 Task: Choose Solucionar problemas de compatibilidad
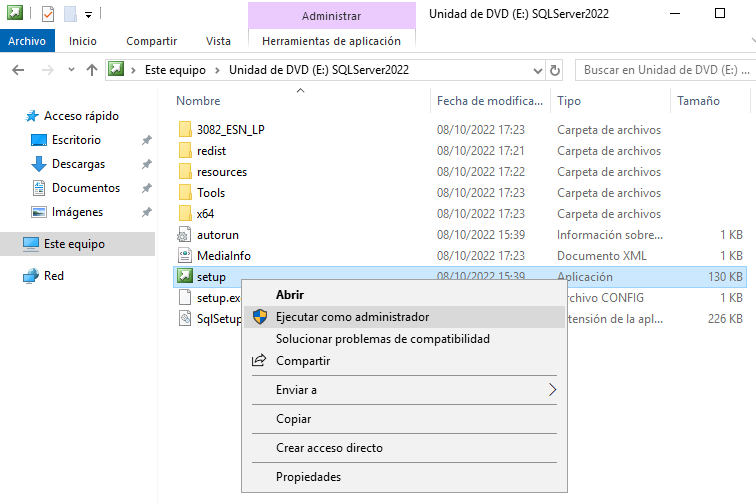404,339
